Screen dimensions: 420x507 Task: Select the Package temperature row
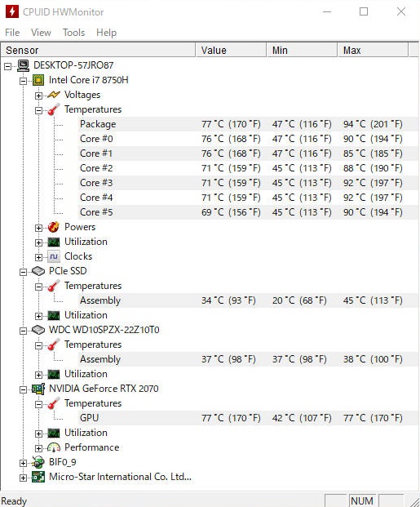point(248,124)
